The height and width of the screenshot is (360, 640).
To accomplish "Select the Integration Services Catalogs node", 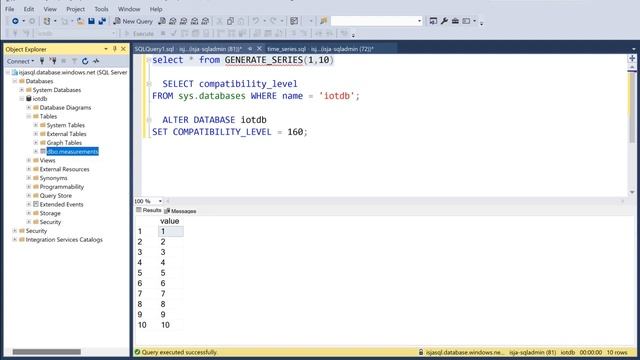I will tap(64, 240).
